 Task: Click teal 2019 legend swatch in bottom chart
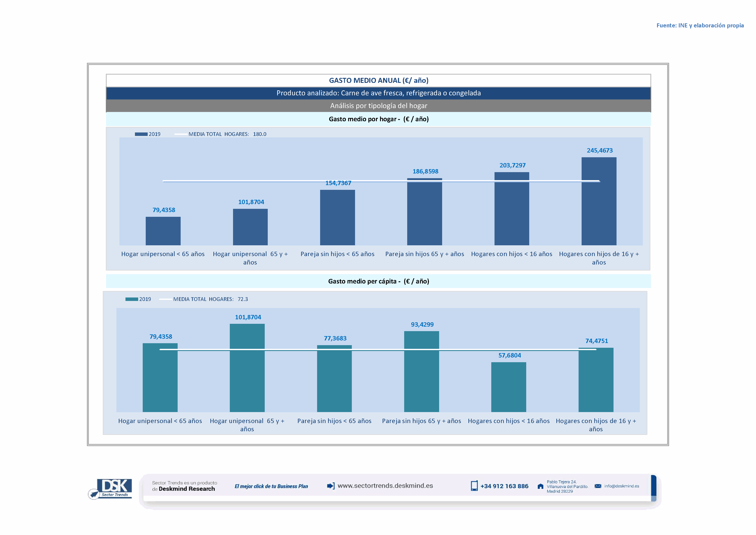pyautogui.click(x=131, y=299)
